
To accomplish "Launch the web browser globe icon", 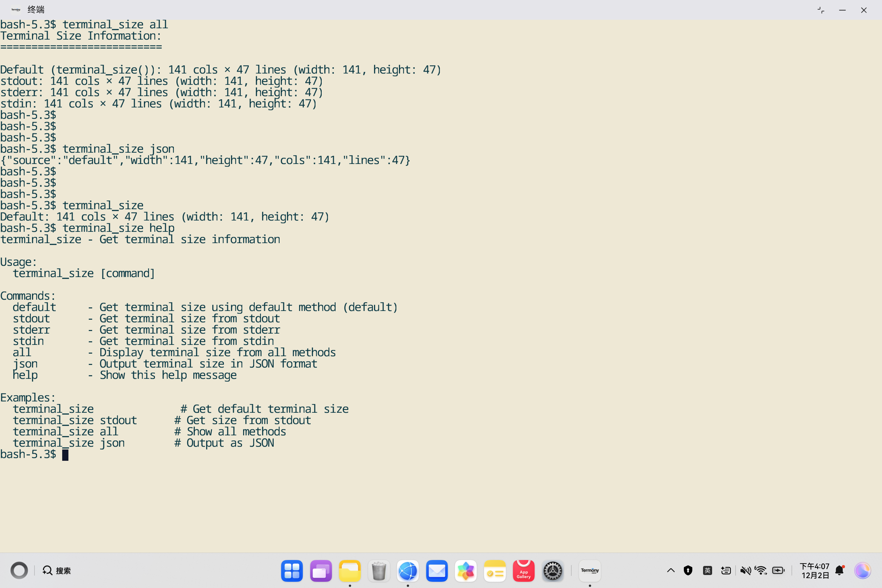I will (x=408, y=570).
